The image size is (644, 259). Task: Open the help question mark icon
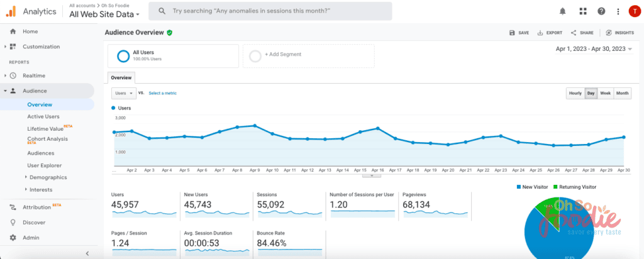(601, 11)
